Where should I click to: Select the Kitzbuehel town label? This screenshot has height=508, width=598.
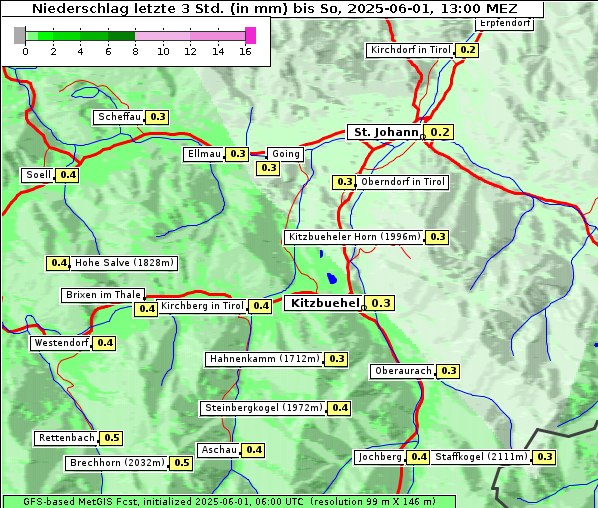pos(324,304)
